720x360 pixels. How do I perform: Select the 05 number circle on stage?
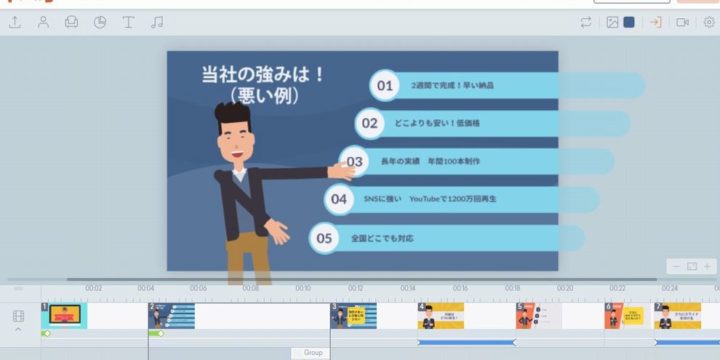point(324,238)
